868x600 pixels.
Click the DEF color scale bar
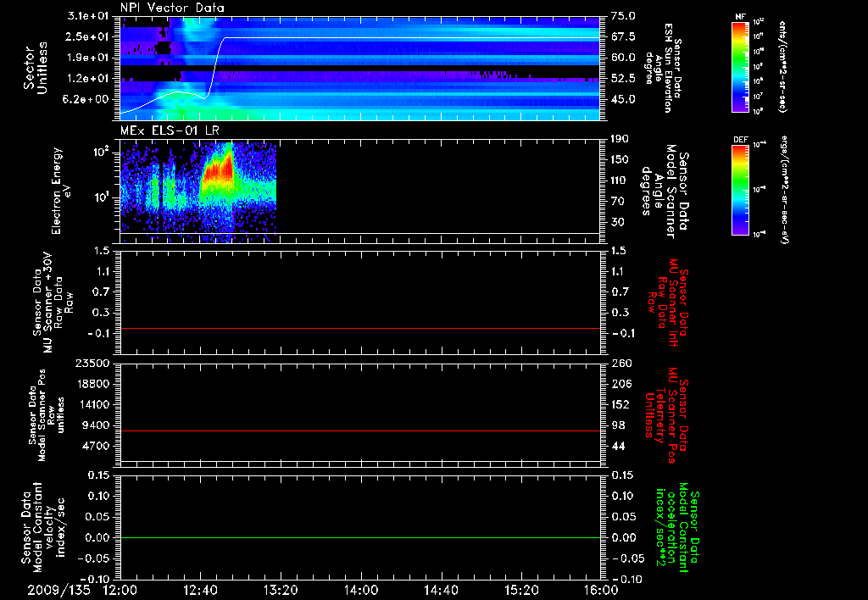click(x=740, y=190)
